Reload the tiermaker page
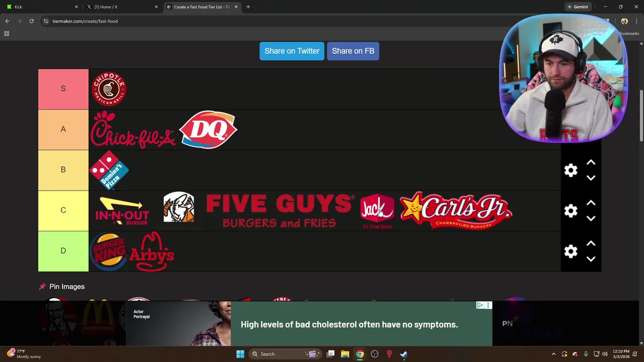Viewport: 644px width, 362px height. coord(31,21)
